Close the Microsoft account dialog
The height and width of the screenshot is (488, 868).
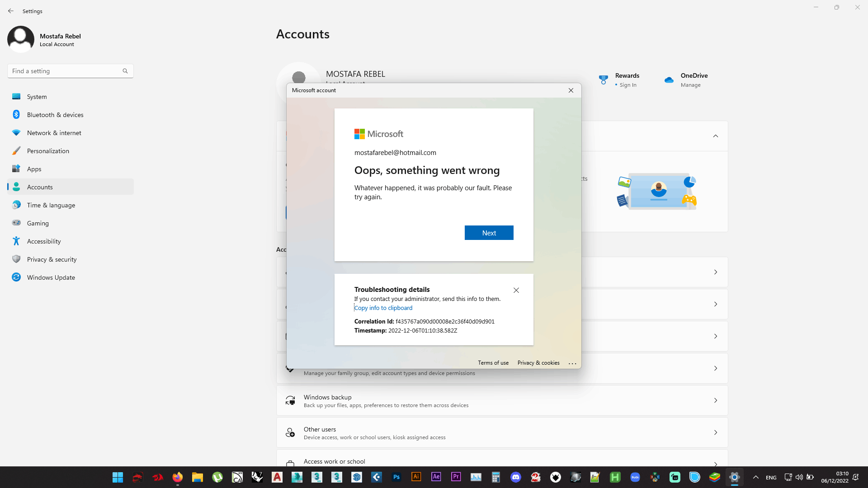click(x=571, y=90)
